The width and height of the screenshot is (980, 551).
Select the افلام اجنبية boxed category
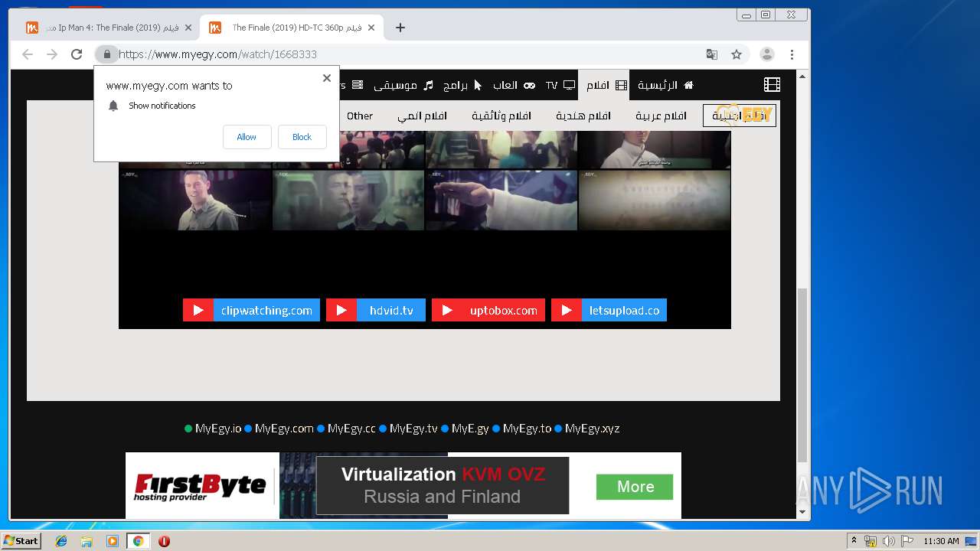[x=740, y=116]
